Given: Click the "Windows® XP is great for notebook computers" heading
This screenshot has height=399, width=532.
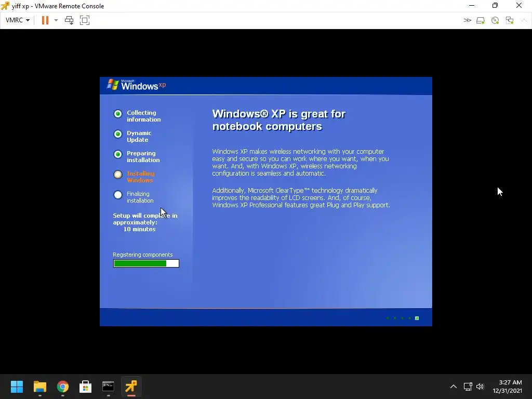Looking at the screenshot, I should coord(278,120).
